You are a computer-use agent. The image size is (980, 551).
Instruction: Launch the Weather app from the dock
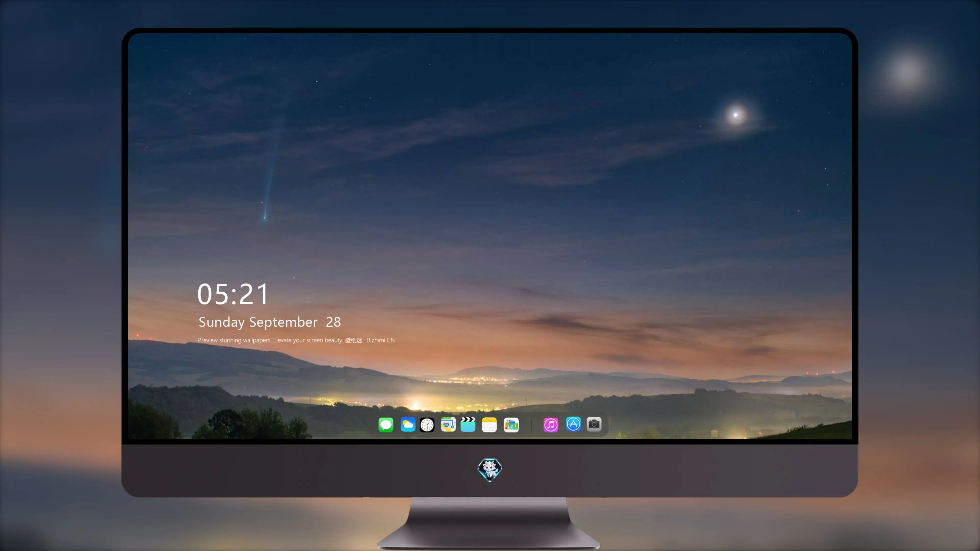[408, 425]
